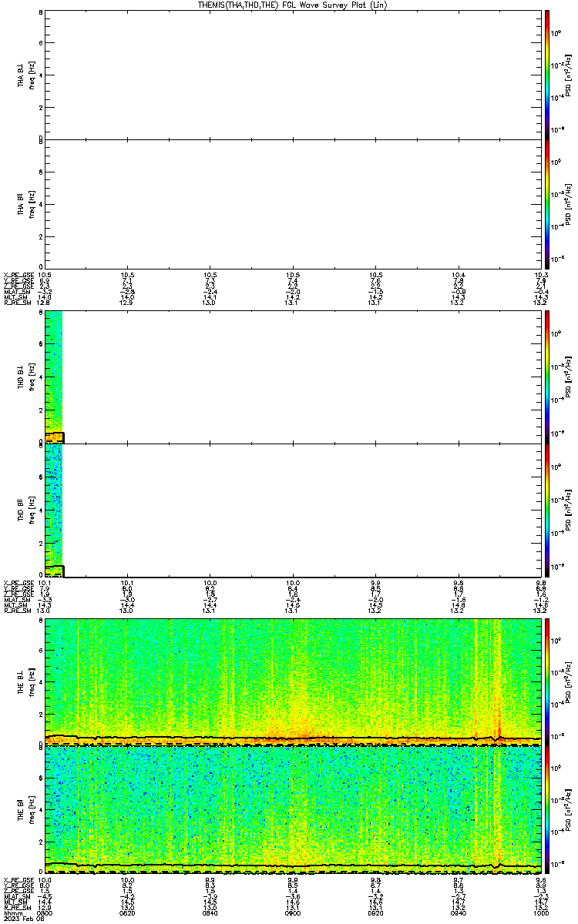Click the color bar beside THE B-perpendicular panel
This screenshot has width=578, height=924.
546,682
